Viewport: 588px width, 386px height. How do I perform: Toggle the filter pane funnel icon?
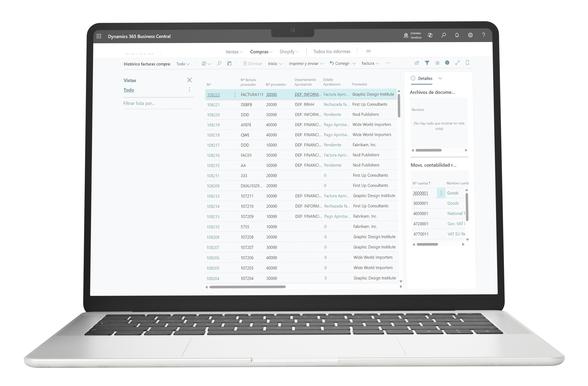tap(427, 63)
